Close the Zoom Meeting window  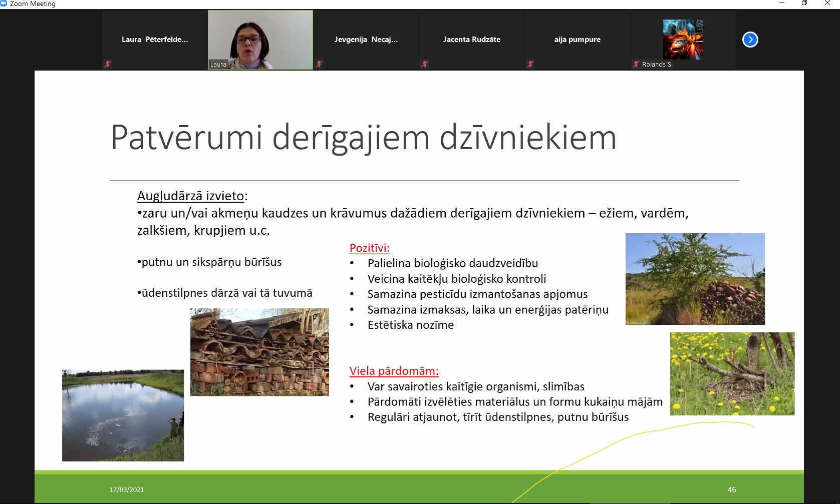[827, 4]
